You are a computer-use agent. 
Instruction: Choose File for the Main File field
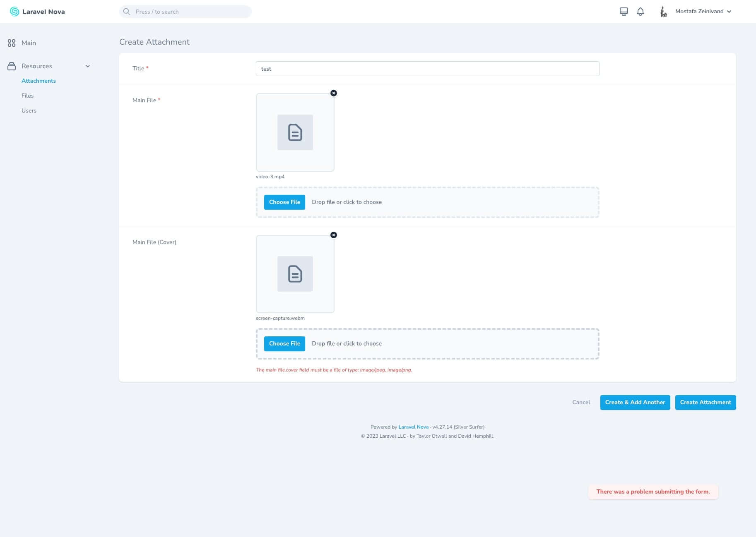[x=284, y=202]
